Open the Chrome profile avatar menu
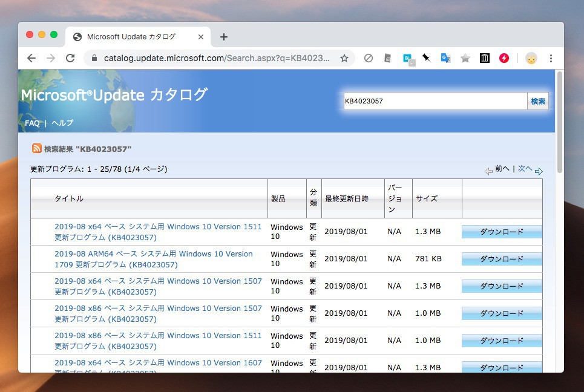Image resolution: width=584 pixels, height=392 pixels. (x=531, y=58)
